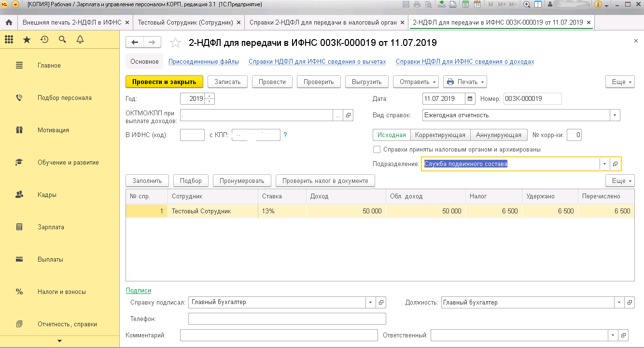Open the table Еще menu
644x348 pixels.
pyautogui.click(x=620, y=181)
